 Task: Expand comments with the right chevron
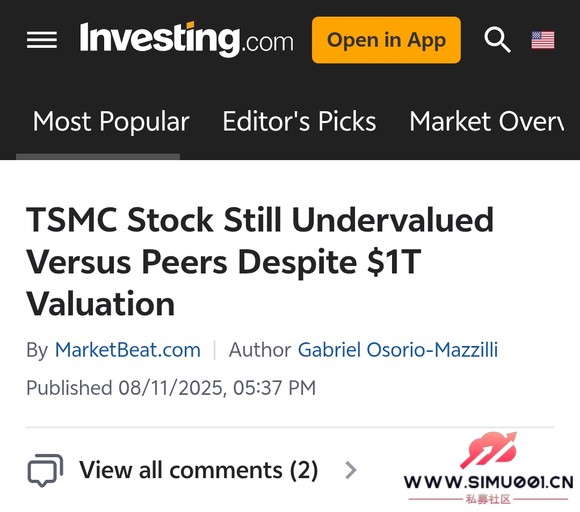pos(351,470)
